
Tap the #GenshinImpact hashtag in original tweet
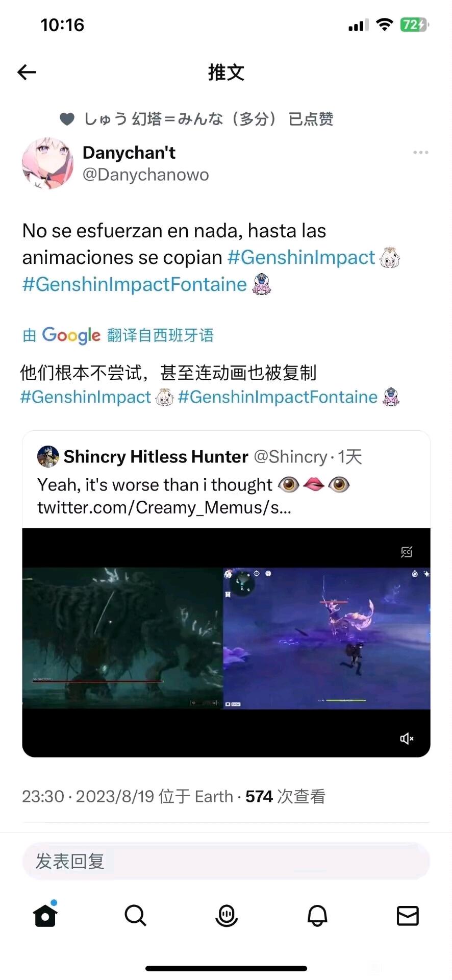301,257
